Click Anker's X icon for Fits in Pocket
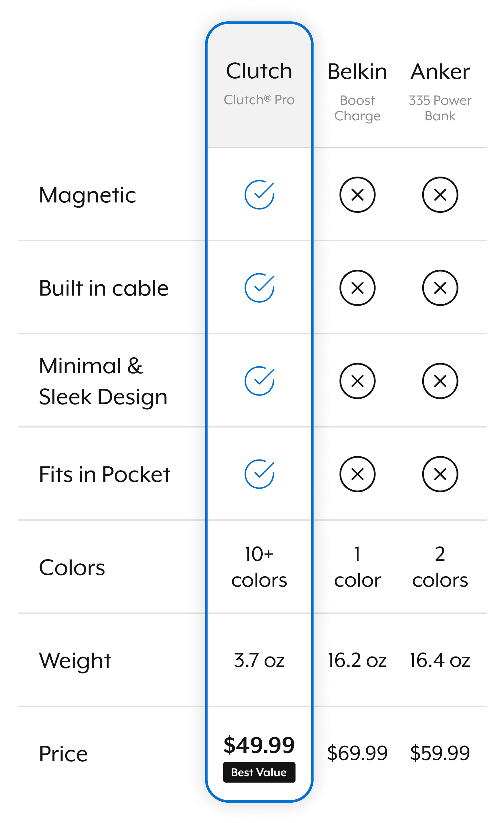 pos(440,474)
